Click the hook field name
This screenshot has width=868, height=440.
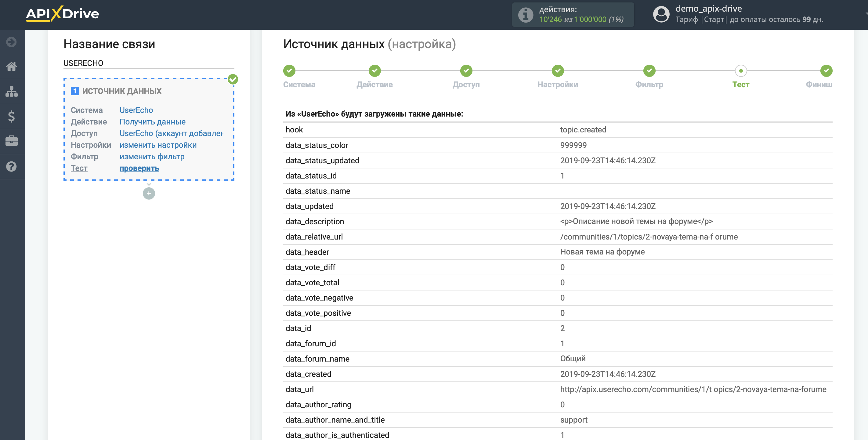pos(294,130)
